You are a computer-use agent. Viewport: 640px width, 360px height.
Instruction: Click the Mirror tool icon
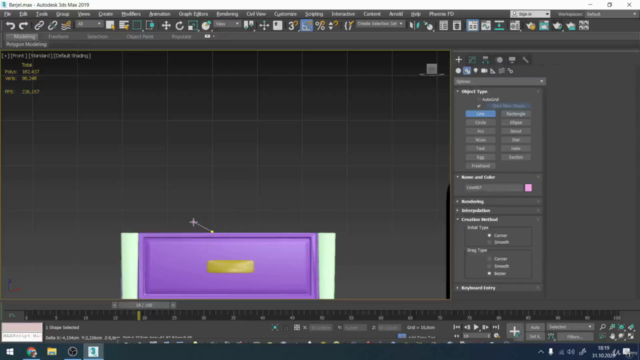pyautogui.click(x=414, y=26)
